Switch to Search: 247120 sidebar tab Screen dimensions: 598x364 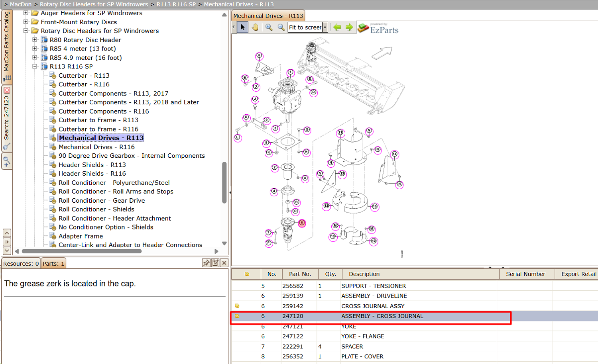tap(7, 118)
